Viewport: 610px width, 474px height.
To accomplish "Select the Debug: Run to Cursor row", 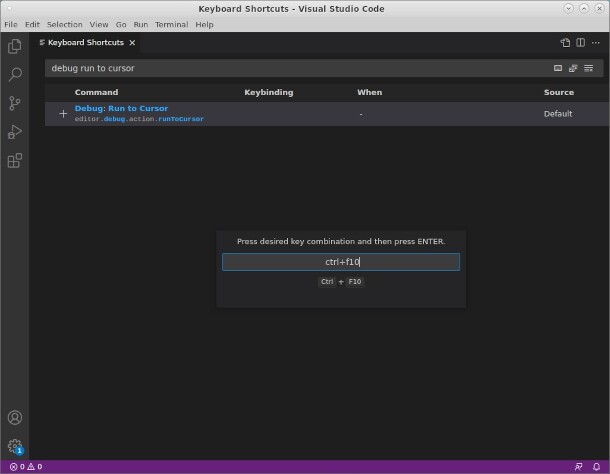I will (x=327, y=114).
